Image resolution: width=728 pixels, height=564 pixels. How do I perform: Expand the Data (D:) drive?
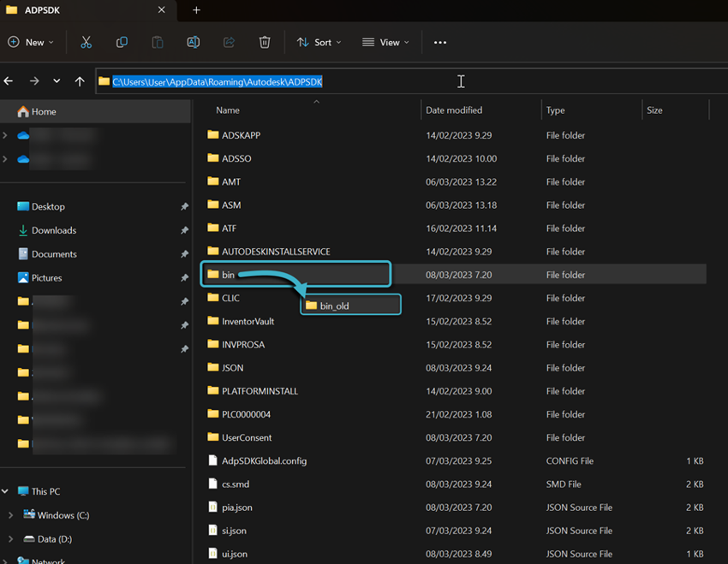click(10, 539)
